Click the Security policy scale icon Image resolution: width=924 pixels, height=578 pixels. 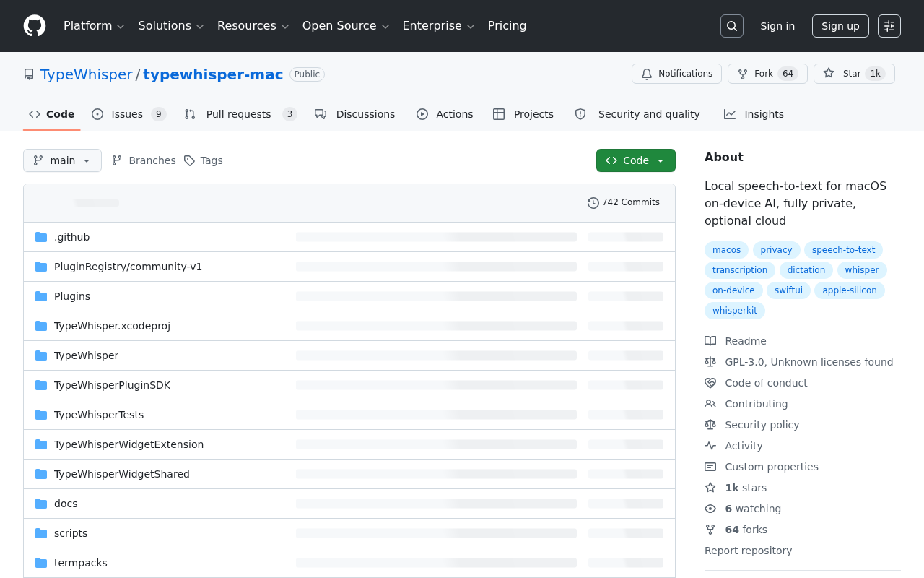coord(710,425)
